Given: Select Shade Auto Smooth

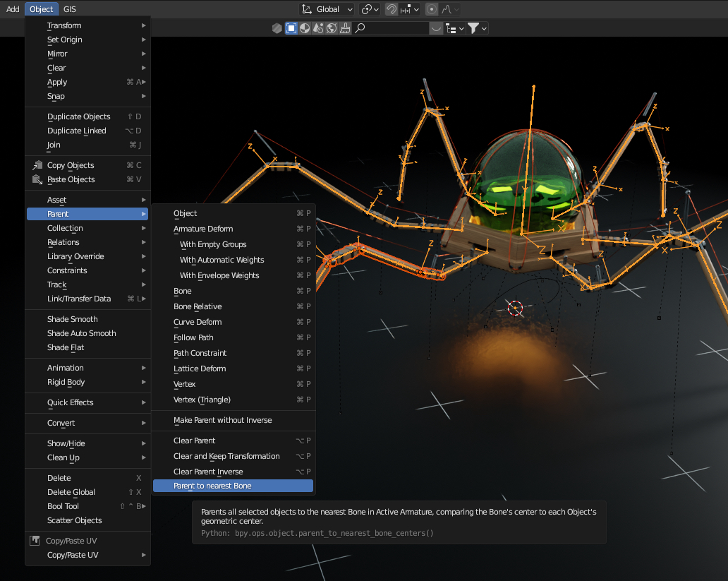Looking at the screenshot, I should pos(88,333).
